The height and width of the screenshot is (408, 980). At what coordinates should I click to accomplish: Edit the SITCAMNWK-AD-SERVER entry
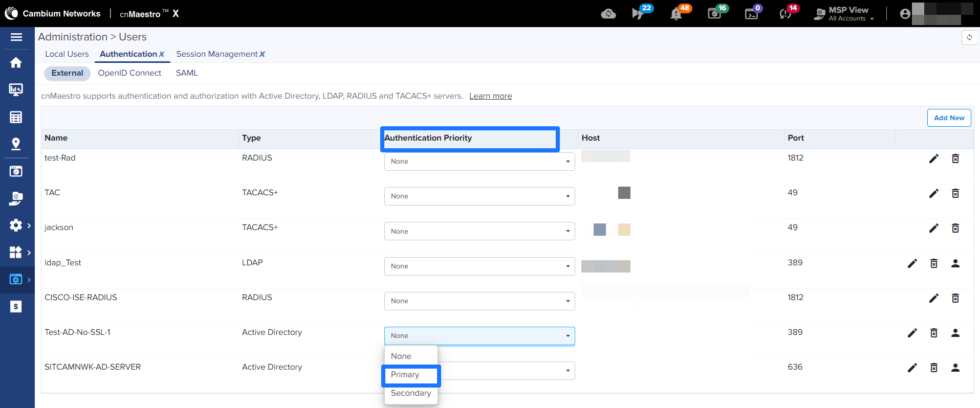click(x=912, y=368)
